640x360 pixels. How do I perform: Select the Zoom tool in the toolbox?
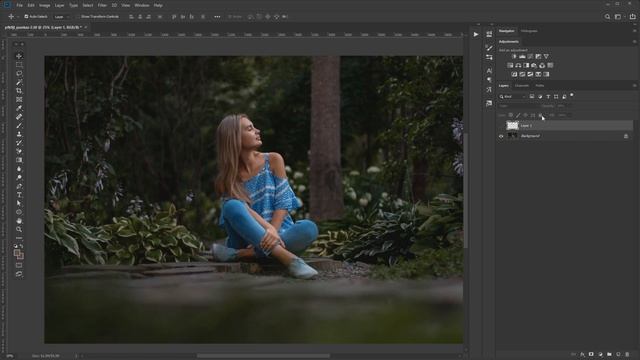(19, 229)
